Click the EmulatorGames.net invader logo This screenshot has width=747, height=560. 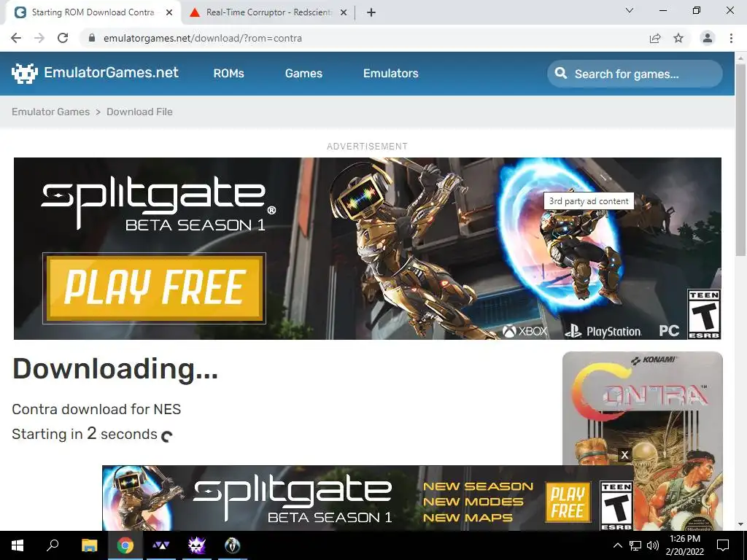(x=24, y=73)
